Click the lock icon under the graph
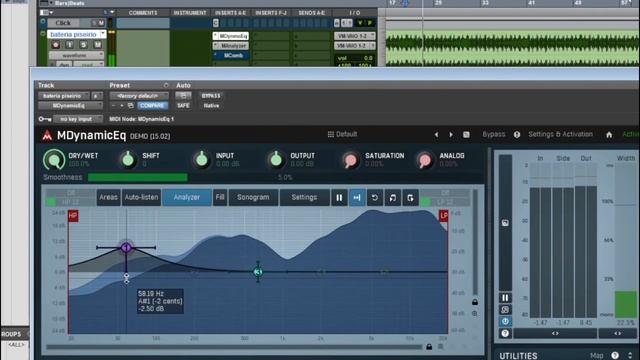Viewport: 640px width, 360px height. [x=429, y=347]
